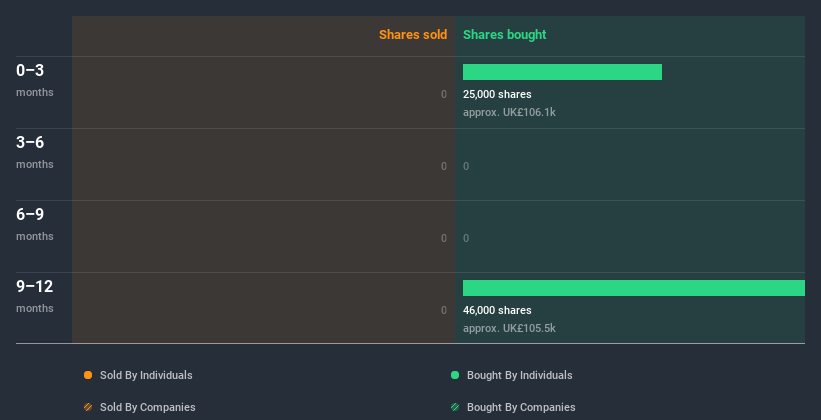Click the Shares sold column header
Viewport: 821px width, 420px height.
[412, 35]
